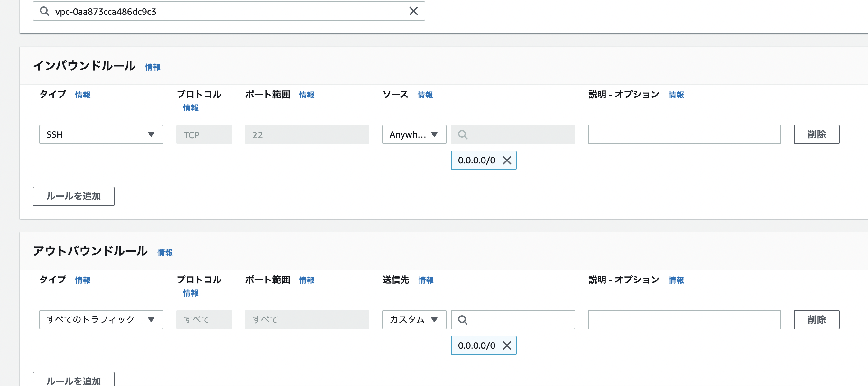
Task: Click the magnifier icon in VPC search box
Action: [44, 11]
